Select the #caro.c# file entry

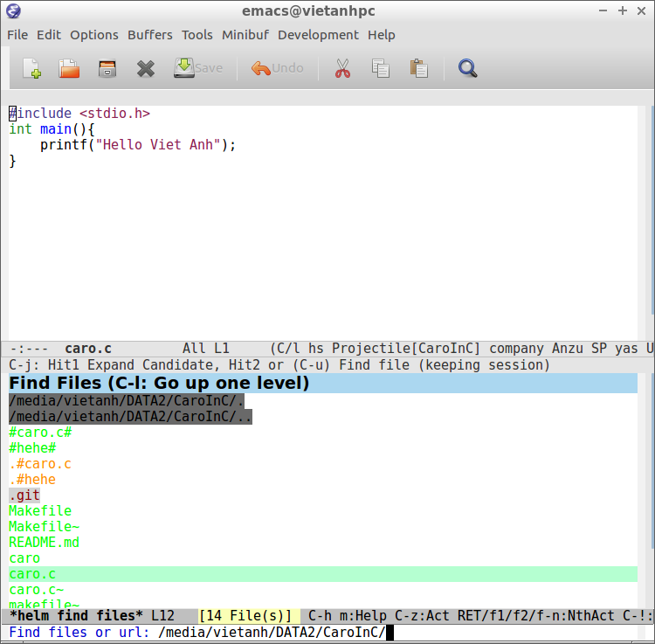click(40, 433)
